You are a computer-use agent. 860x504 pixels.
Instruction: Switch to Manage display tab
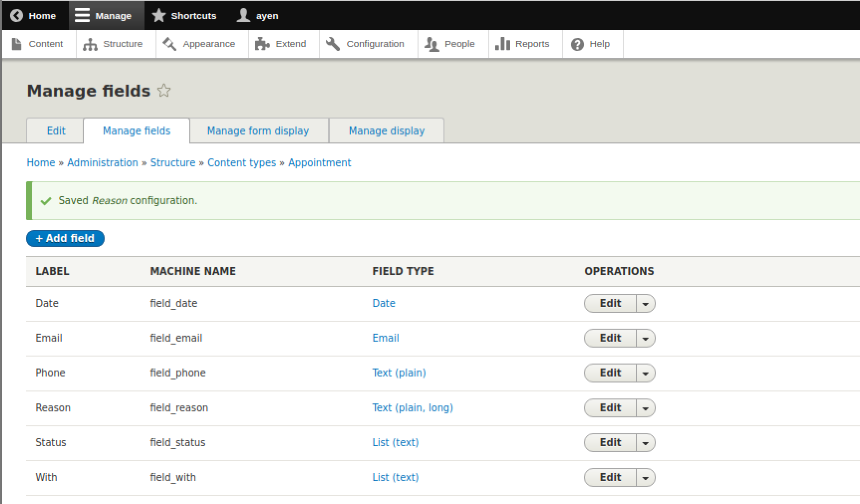coord(386,130)
